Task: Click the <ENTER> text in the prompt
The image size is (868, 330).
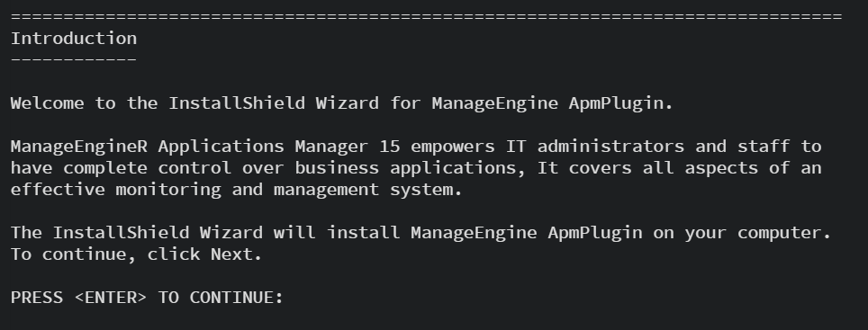Action: 110,298
